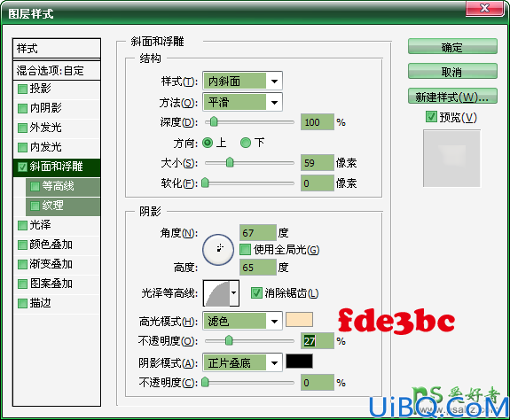510x420 pixels.
Task: Check the 外发光 outer glow box
Action: pyautogui.click(x=22, y=128)
